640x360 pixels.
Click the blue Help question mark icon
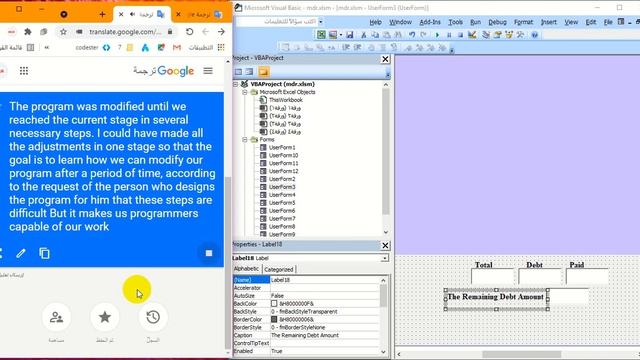pos(535,35)
